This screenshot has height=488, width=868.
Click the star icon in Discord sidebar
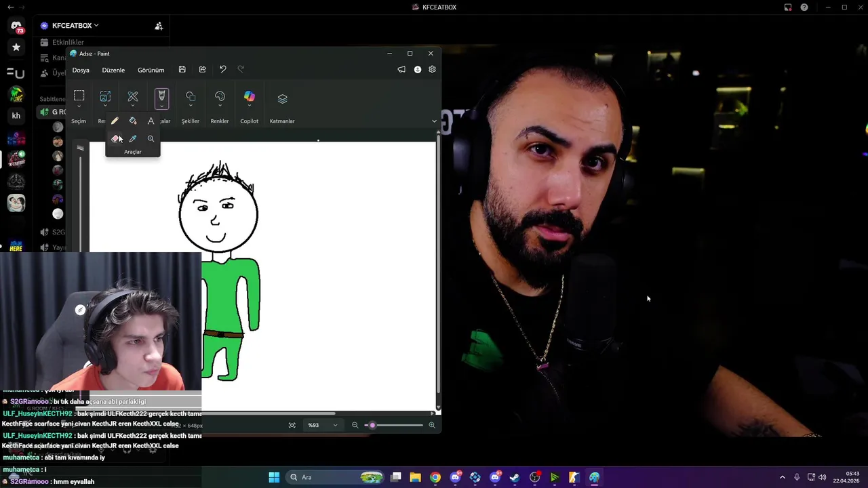click(16, 47)
